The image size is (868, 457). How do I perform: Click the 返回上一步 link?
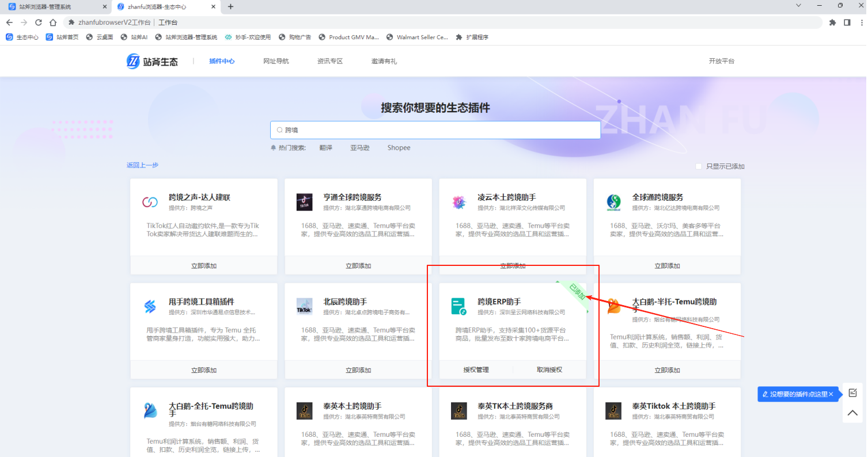pyautogui.click(x=143, y=165)
